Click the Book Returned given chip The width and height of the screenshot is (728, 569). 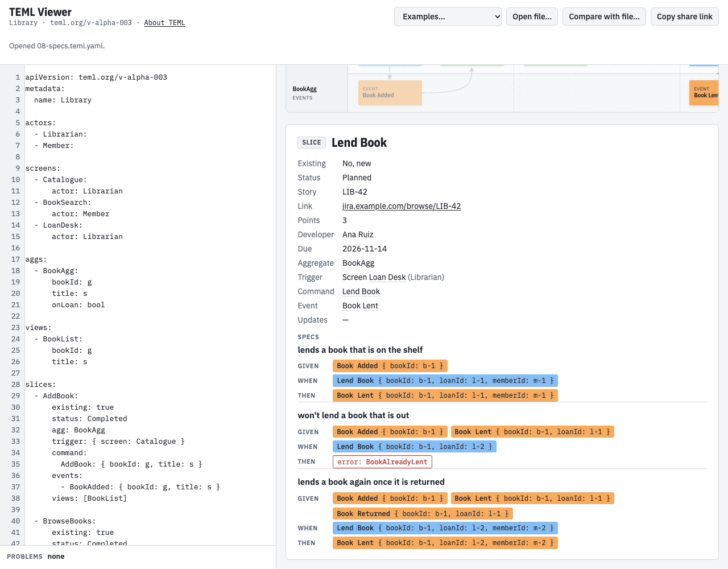coord(423,514)
